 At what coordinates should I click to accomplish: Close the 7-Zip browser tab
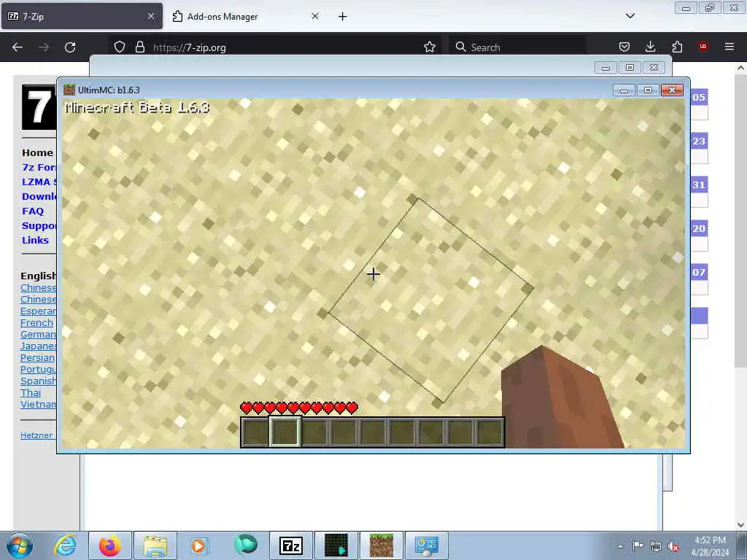tap(151, 16)
